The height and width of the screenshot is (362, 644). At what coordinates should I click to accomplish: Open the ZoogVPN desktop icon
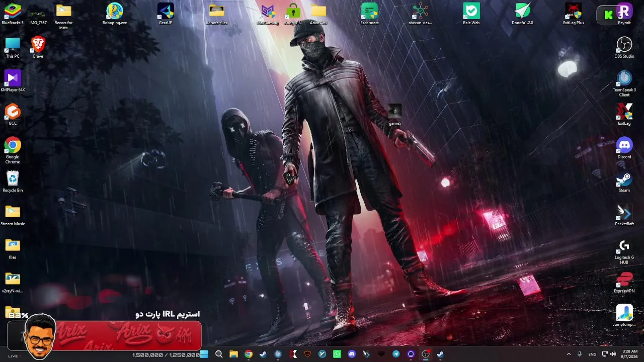tap(293, 14)
